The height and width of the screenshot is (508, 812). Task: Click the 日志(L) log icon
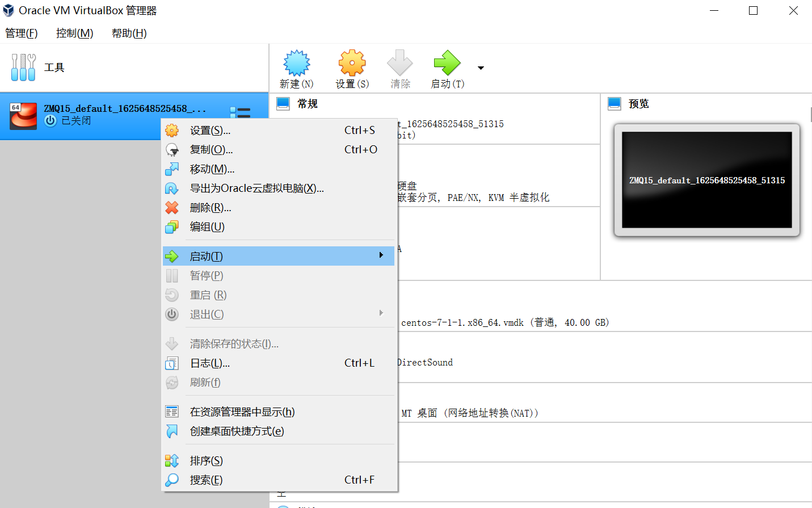pos(172,363)
